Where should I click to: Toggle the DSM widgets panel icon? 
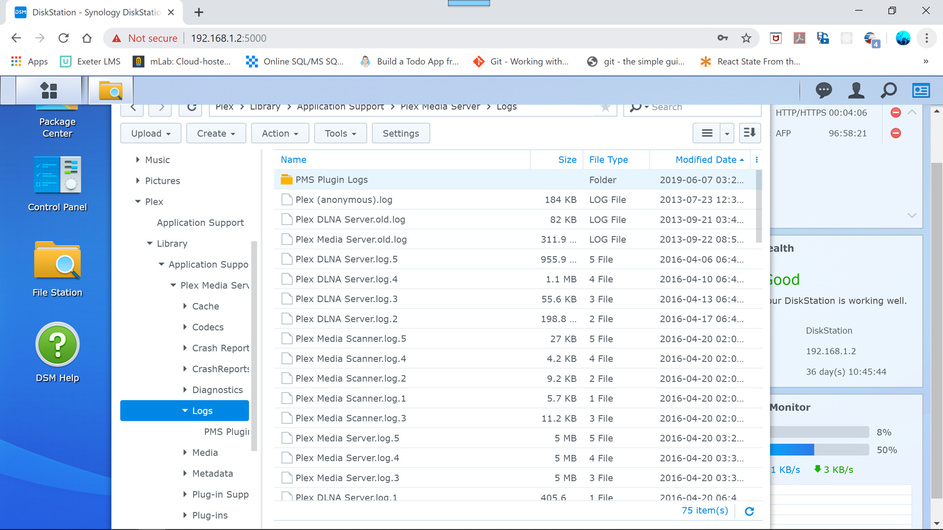point(921,91)
